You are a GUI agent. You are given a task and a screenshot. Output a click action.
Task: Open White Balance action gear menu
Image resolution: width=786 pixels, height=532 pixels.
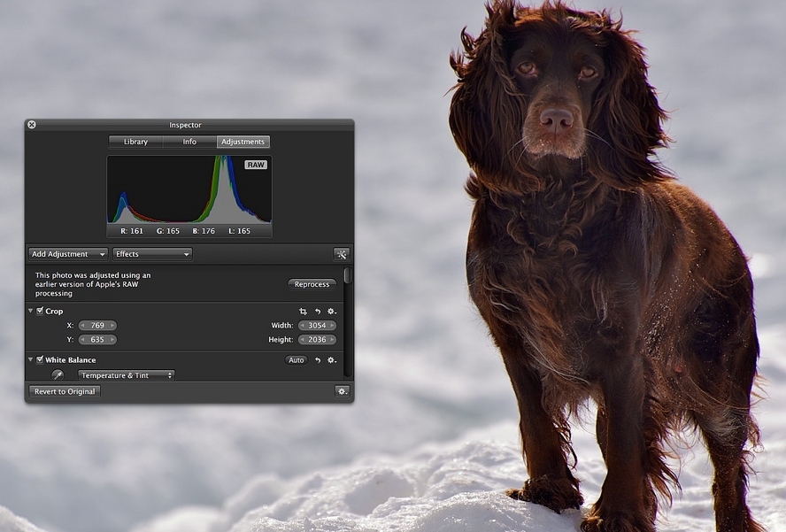pyautogui.click(x=332, y=360)
